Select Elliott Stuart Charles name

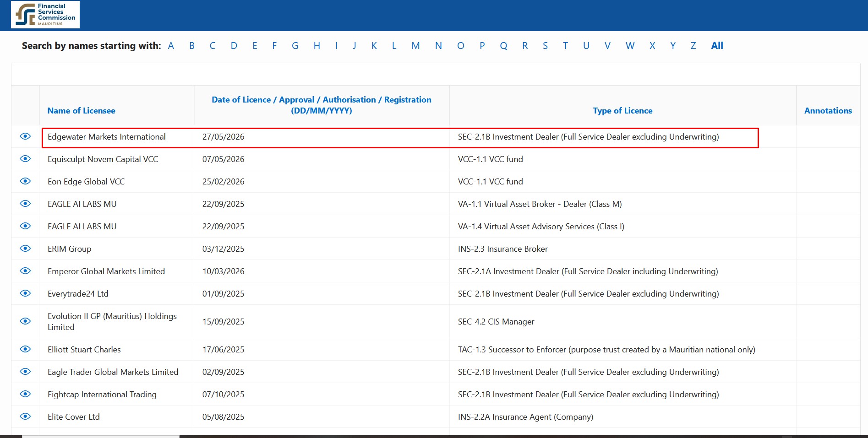pyautogui.click(x=84, y=350)
